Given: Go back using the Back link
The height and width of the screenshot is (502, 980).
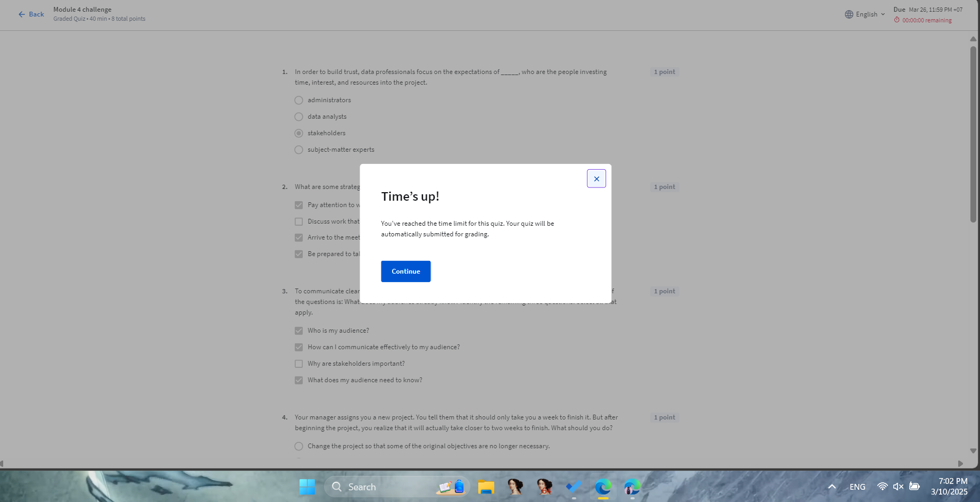Looking at the screenshot, I should coord(31,14).
